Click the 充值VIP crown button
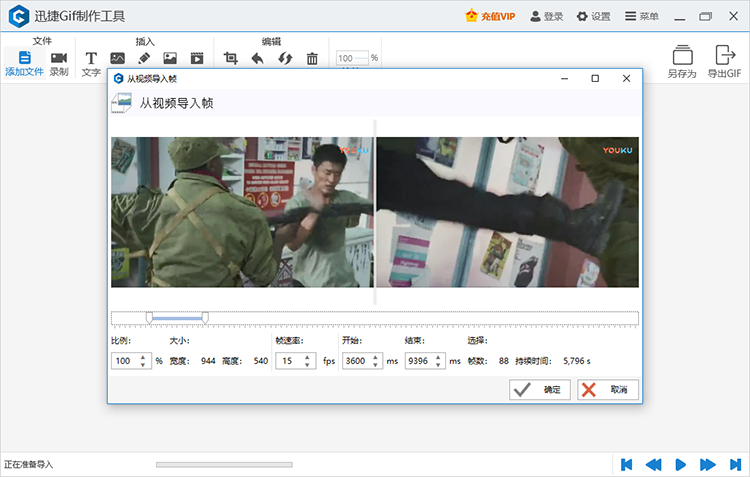750x477 pixels. pos(490,16)
